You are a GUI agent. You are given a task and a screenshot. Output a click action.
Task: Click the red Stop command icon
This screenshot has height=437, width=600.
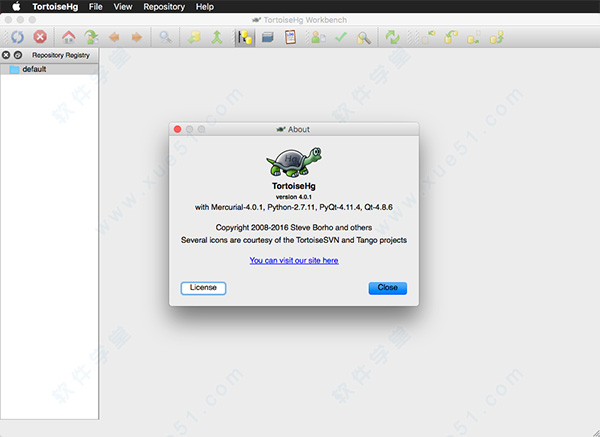click(x=40, y=37)
